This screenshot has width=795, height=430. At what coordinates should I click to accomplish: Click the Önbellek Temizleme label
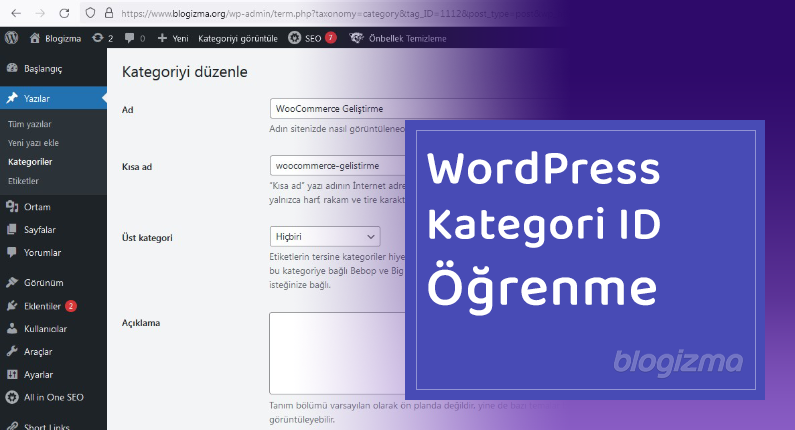tap(408, 39)
